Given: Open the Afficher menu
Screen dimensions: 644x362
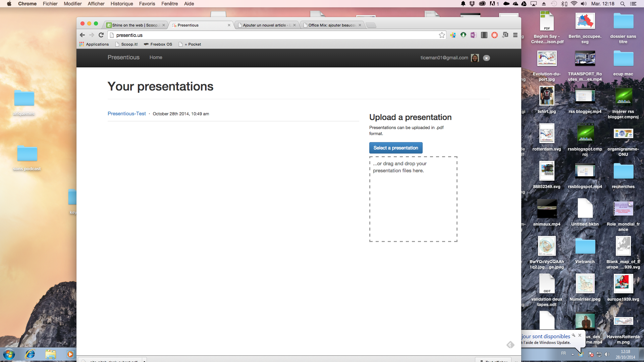Looking at the screenshot, I should 96,4.
